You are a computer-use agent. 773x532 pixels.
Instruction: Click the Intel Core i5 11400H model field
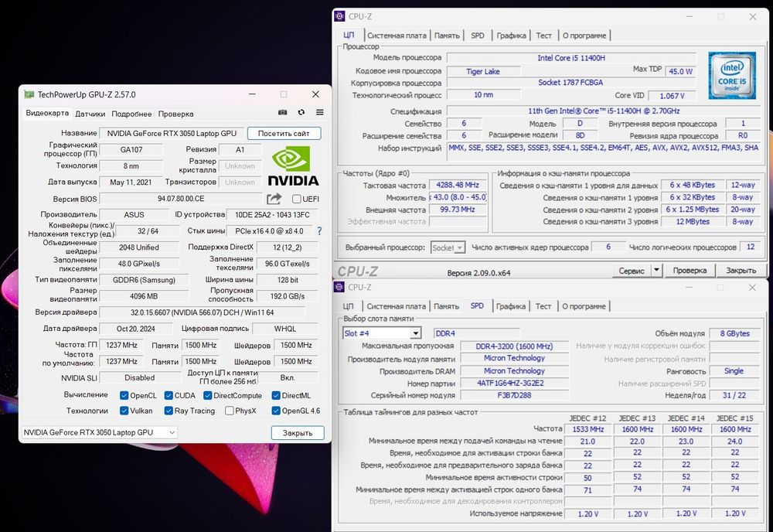(571, 58)
